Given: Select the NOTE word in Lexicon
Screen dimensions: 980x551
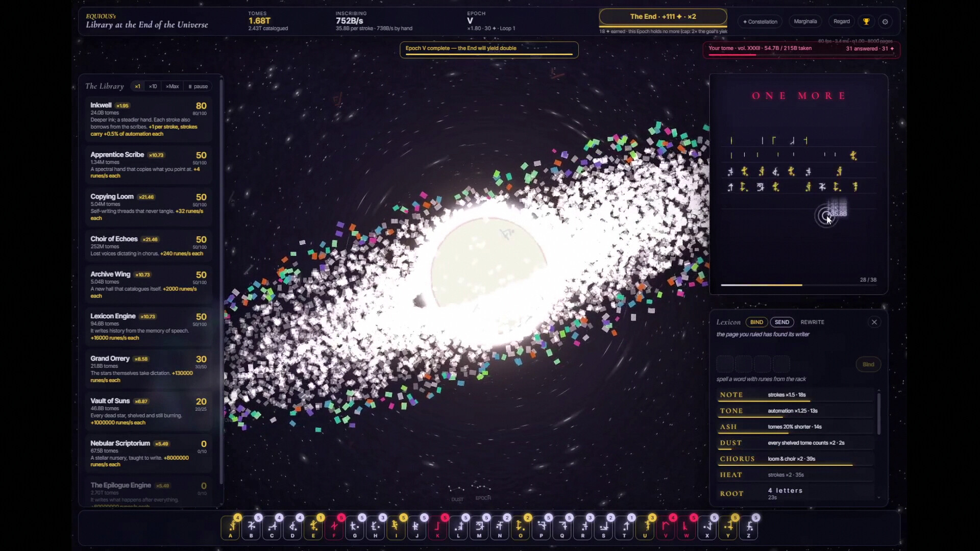Looking at the screenshot, I should coord(795,395).
